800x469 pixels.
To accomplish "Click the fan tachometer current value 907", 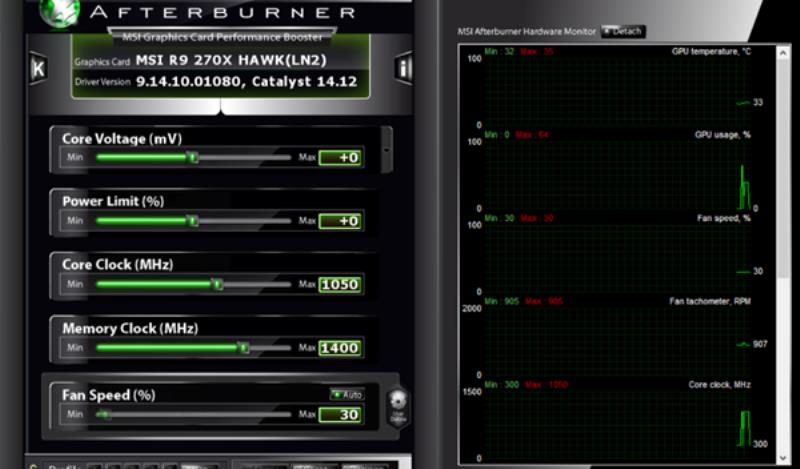I will click(760, 344).
